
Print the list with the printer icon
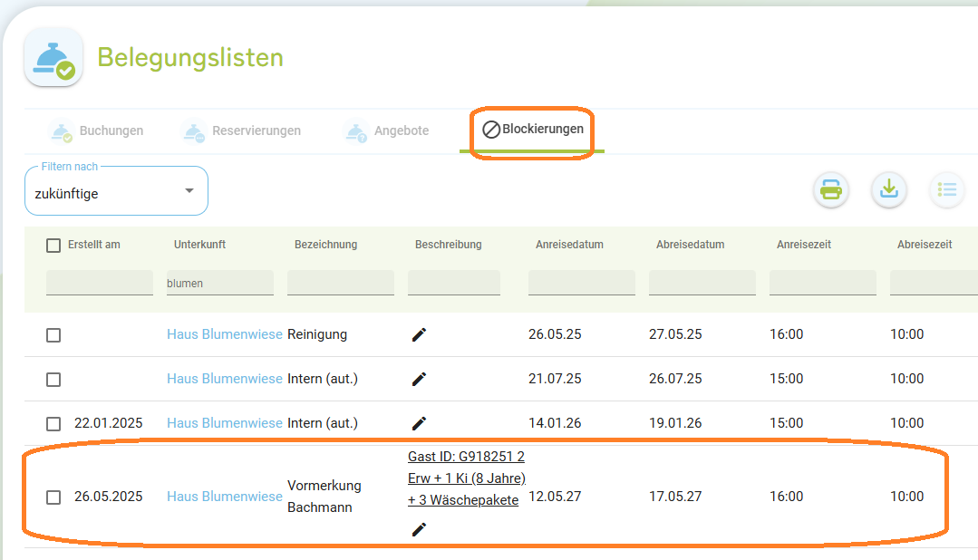(831, 189)
